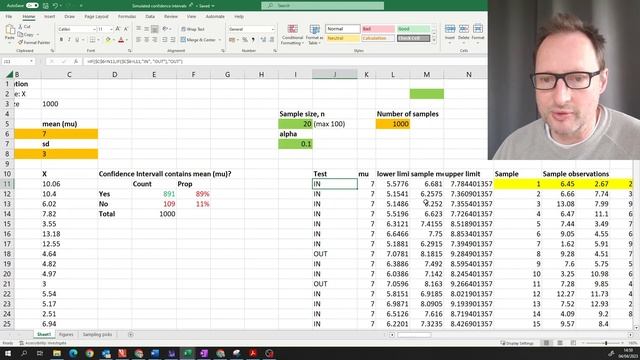Toggle Underline formatting
Viewport: 640px width, 360px height.
(x=77, y=40)
